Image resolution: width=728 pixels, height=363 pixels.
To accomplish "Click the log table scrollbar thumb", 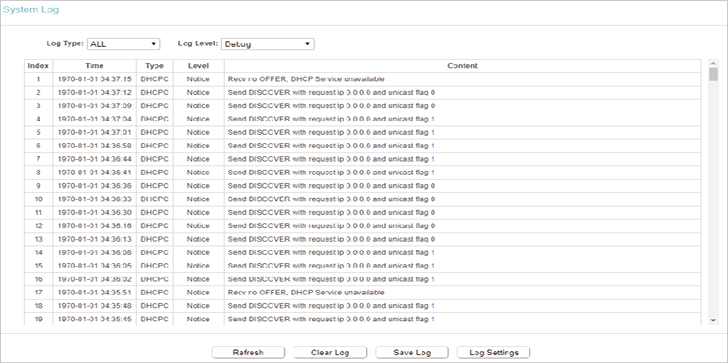I will point(714,74).
